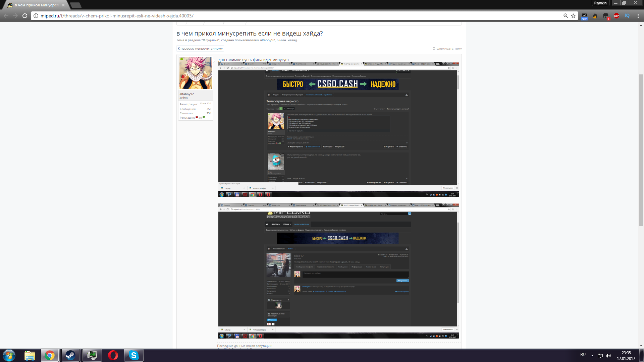Open alfaboy92's profile via username

186,94
